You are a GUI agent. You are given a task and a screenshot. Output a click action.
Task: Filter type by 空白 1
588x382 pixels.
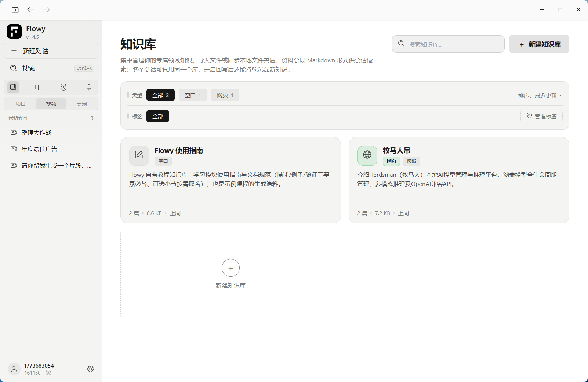point(193,95)
